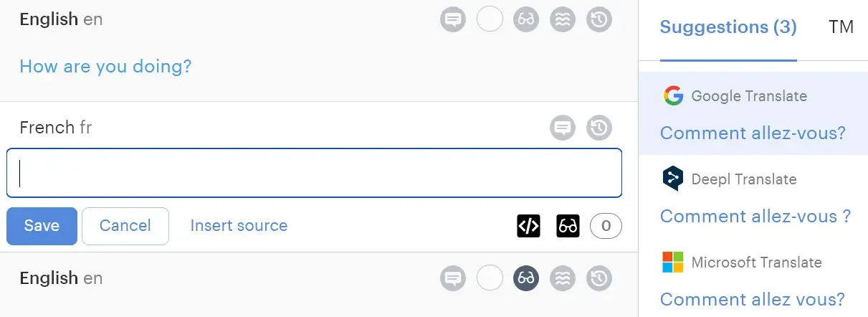Viewport: 868px width, 317px height.
Task: Click the black glasses icon below text field
Action: click(568, 226)
